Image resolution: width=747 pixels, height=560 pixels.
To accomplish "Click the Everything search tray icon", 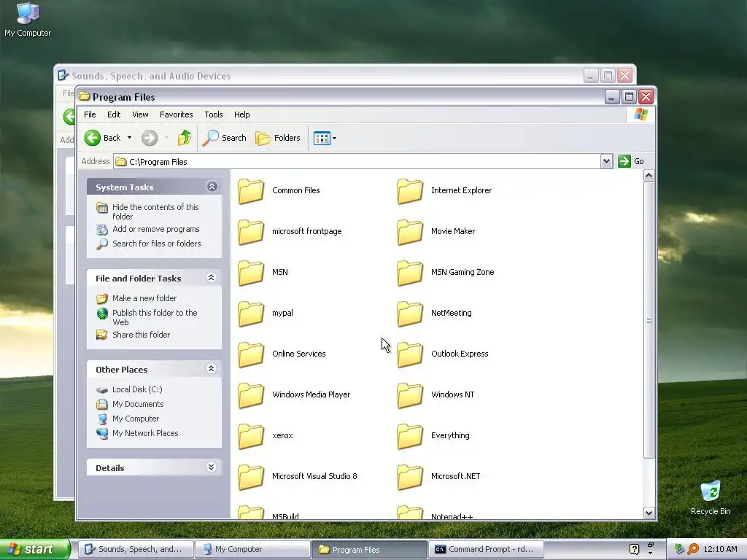I will (693, 550).
